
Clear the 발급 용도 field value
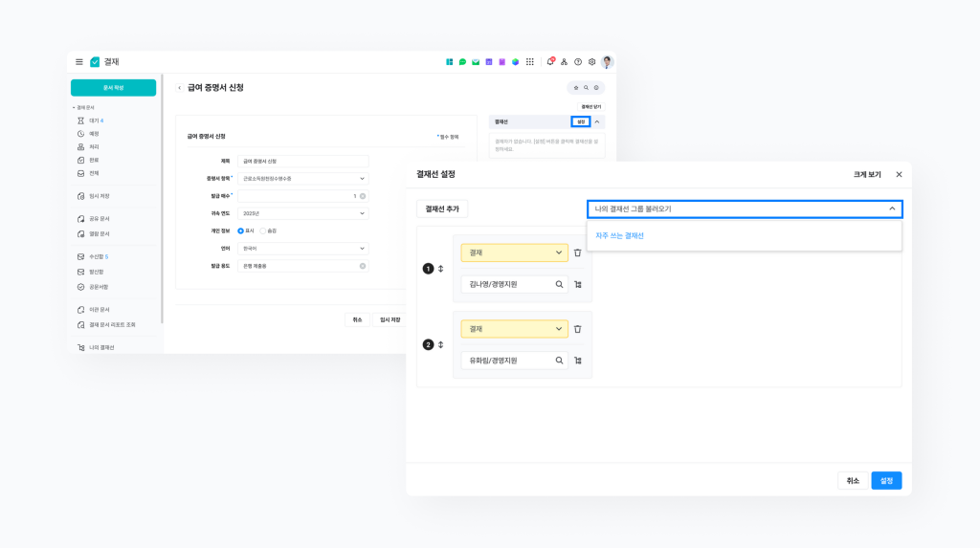(363, 266)
